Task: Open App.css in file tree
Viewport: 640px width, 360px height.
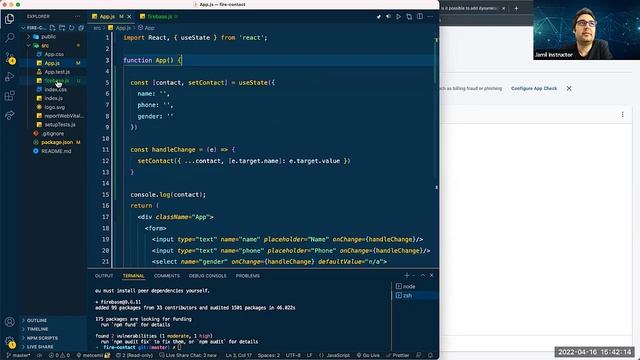Action: click(x=54, y=54)
